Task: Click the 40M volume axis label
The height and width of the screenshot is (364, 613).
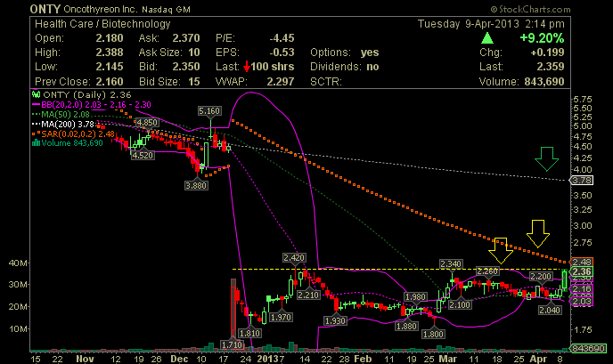Action: tap(18, 263)
